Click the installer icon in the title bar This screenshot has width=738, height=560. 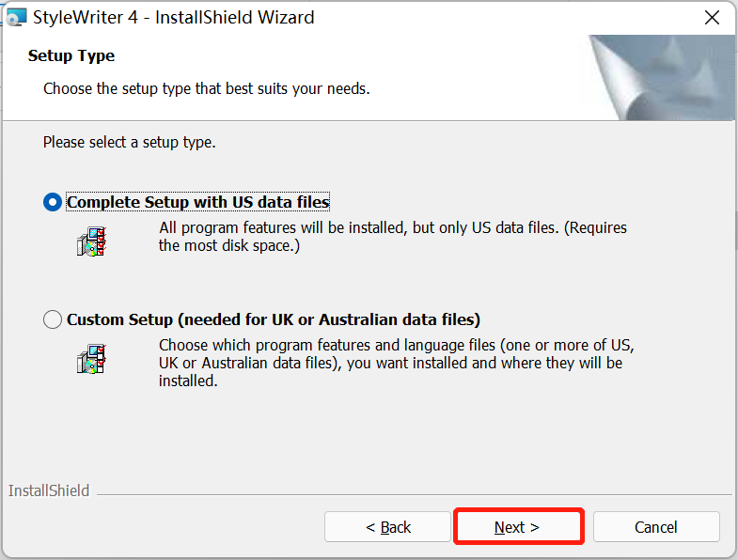16,18
